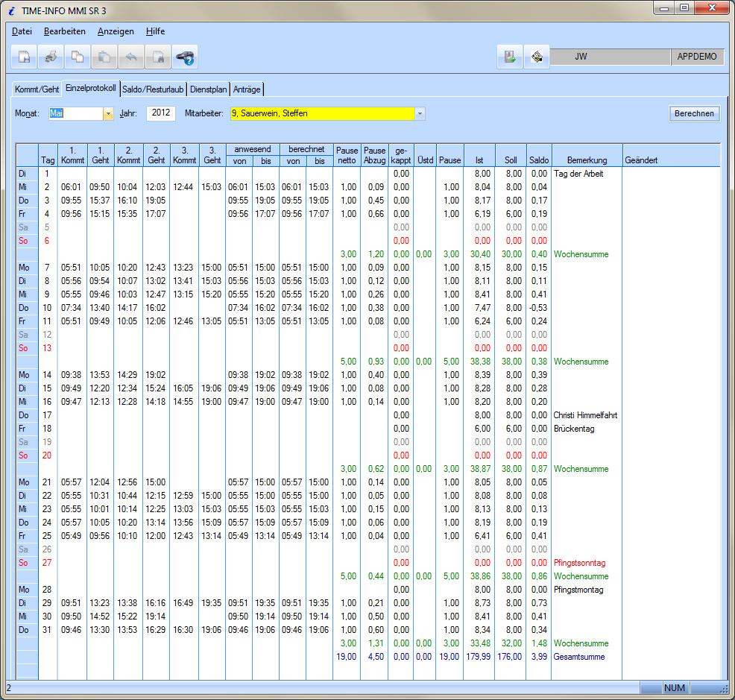This screenshot has width=735, height=700.
Task: Click the anwesend column group header
Action: point(253,150)
